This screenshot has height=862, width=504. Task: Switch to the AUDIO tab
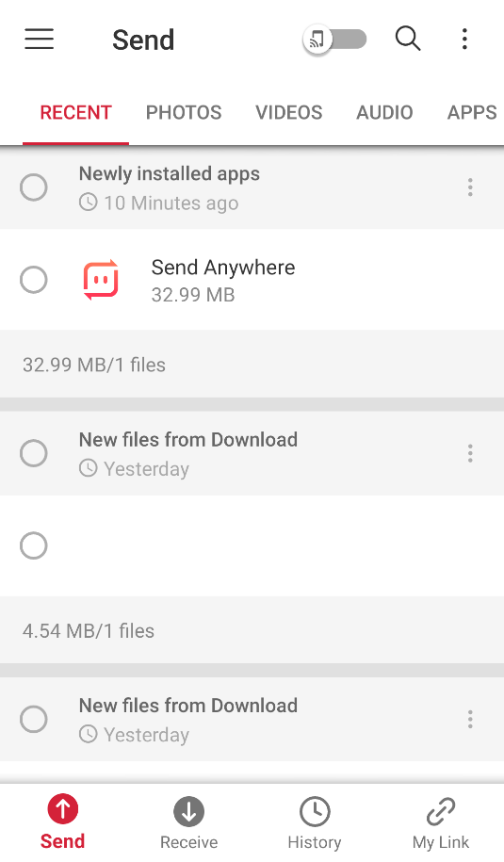384,113
